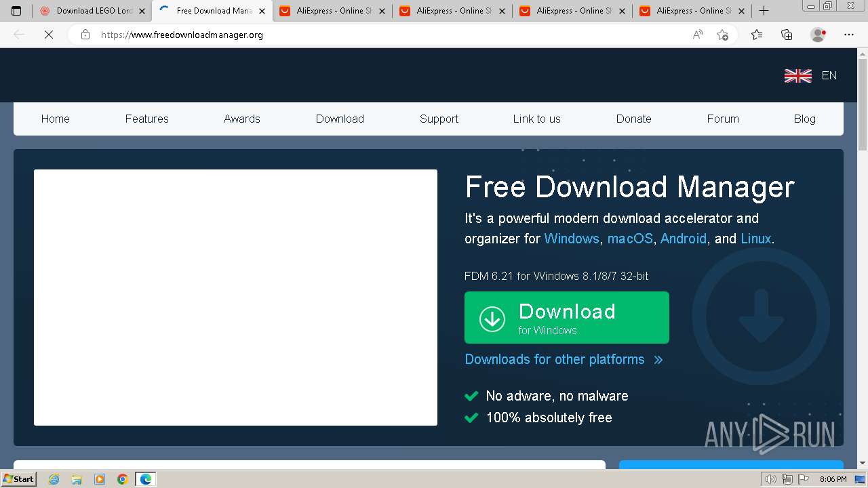The height and width of the screenshot is (488, 868).
Task: Click the browser tab actions menu icon
Action: (16, 11)
